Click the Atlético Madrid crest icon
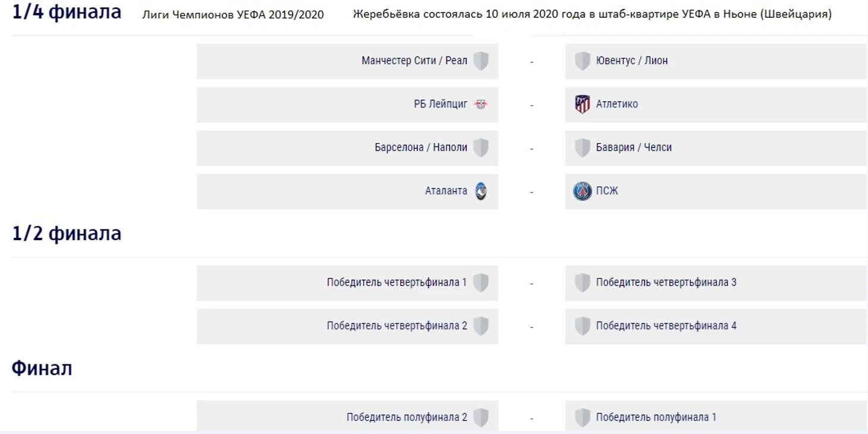The width and height of the screenshot is (868, 434). (x=583, y=104)
